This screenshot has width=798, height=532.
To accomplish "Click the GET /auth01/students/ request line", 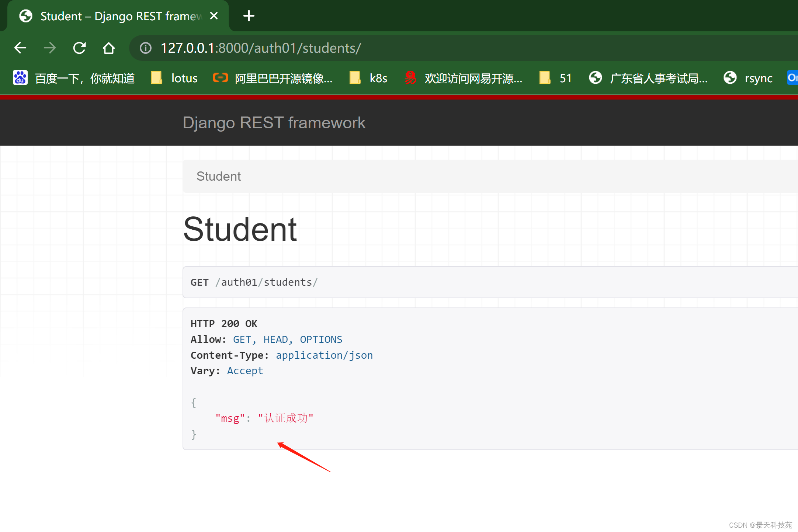I will coord(254,282).
